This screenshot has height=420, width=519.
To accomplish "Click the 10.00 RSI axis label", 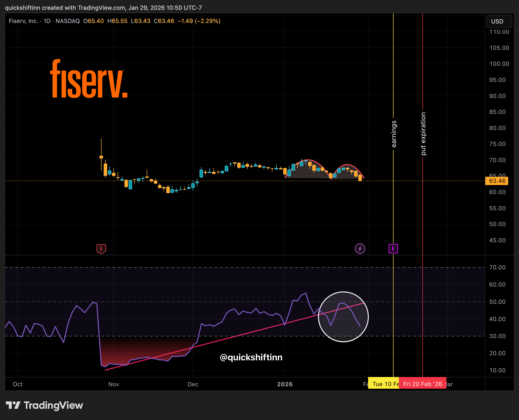I will [x=497, y=370].
